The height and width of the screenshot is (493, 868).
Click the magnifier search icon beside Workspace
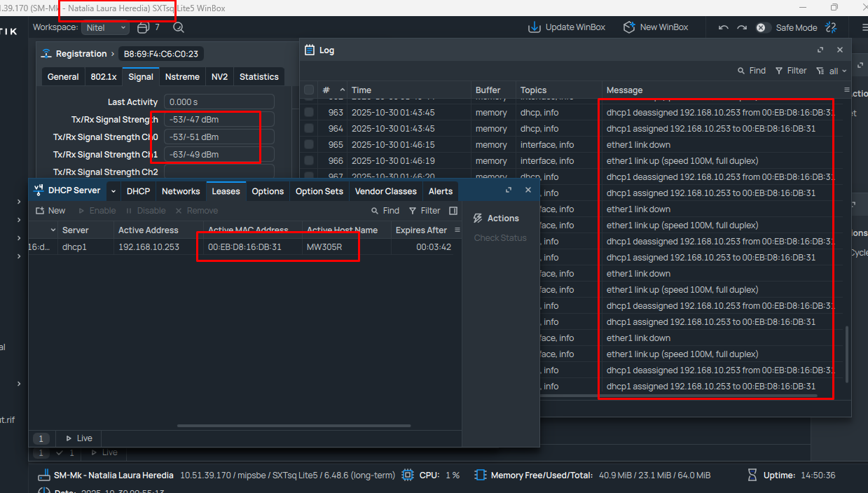tap(179, 28)
